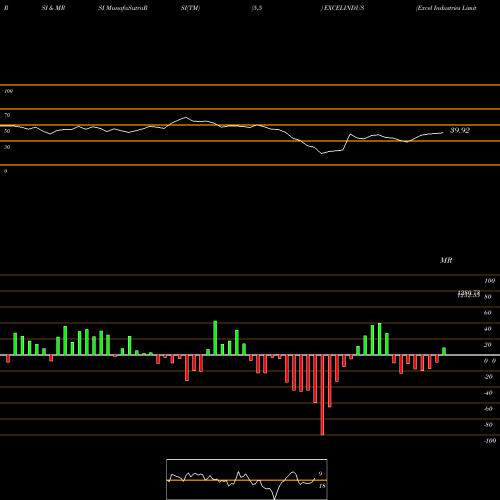500x500 pixels.
Task: Click the RSI 50 level axis label
Action: pyautogui.click(x=7, y=131)
